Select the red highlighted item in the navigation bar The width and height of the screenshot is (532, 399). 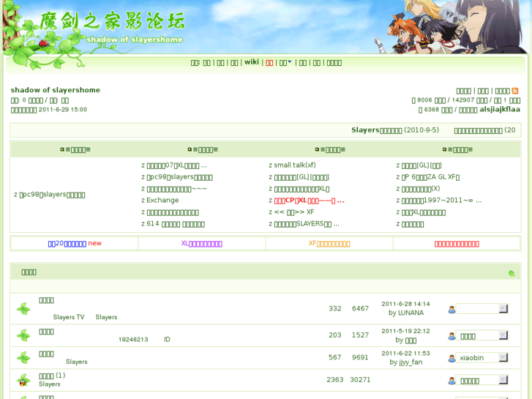click(269, 63)
